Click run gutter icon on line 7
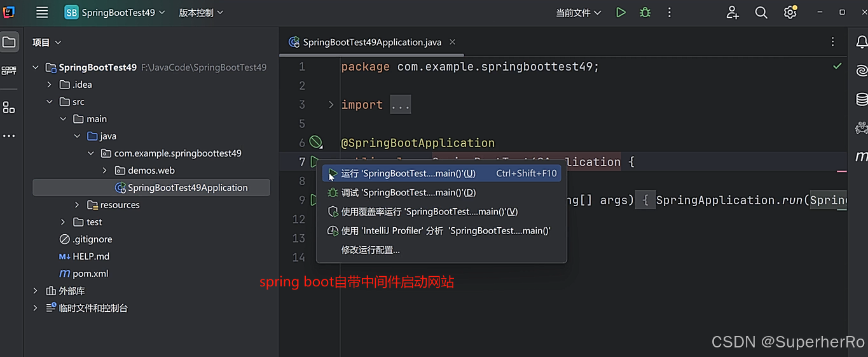868x357 pixels. click(313, 162)
